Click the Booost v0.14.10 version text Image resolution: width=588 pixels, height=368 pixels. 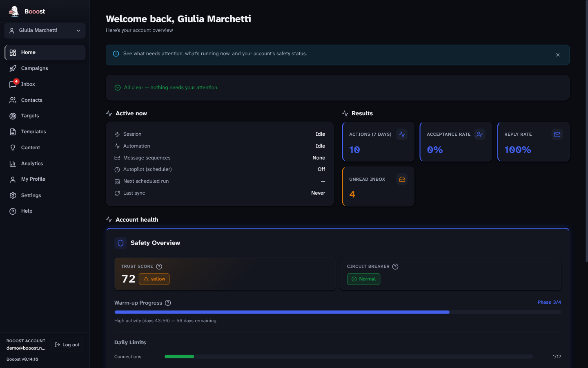click(22, 359)
